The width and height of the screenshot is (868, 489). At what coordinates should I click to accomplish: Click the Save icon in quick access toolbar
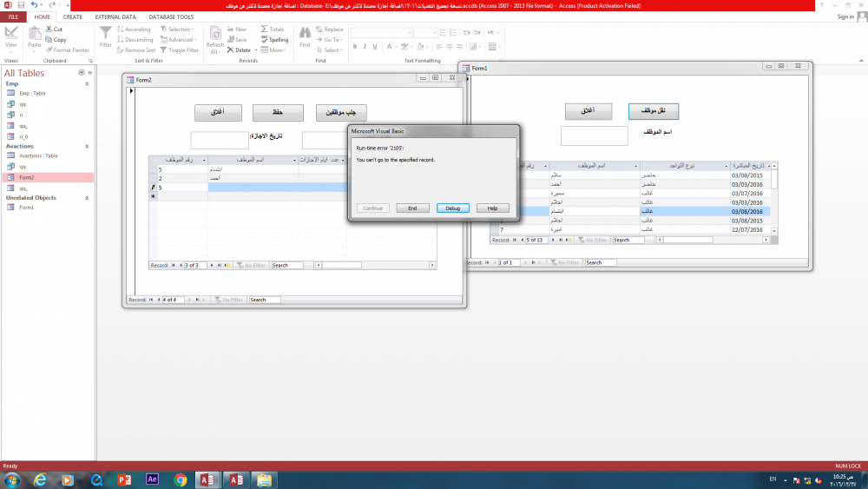point(20,4)
